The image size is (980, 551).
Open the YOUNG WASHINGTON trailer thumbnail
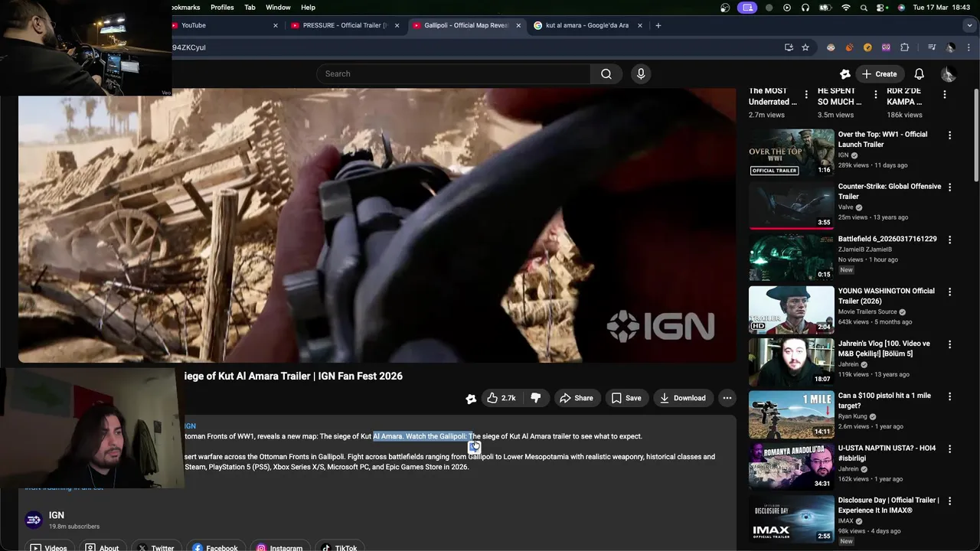(792, 309)
